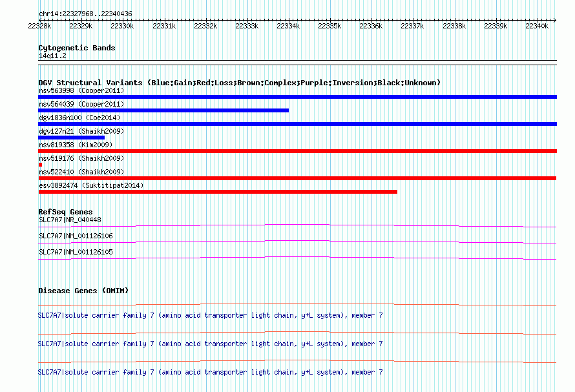Click the 22329k ruler tick label

[81, 26]
